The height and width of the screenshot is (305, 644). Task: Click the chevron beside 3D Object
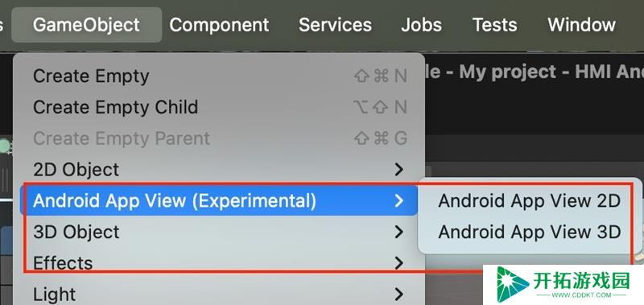398,232
